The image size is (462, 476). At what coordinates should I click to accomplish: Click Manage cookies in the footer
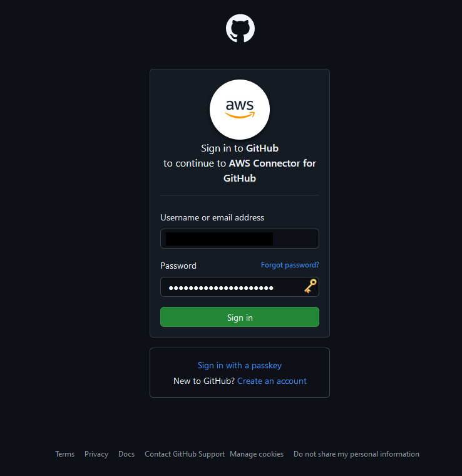(257, 454)
